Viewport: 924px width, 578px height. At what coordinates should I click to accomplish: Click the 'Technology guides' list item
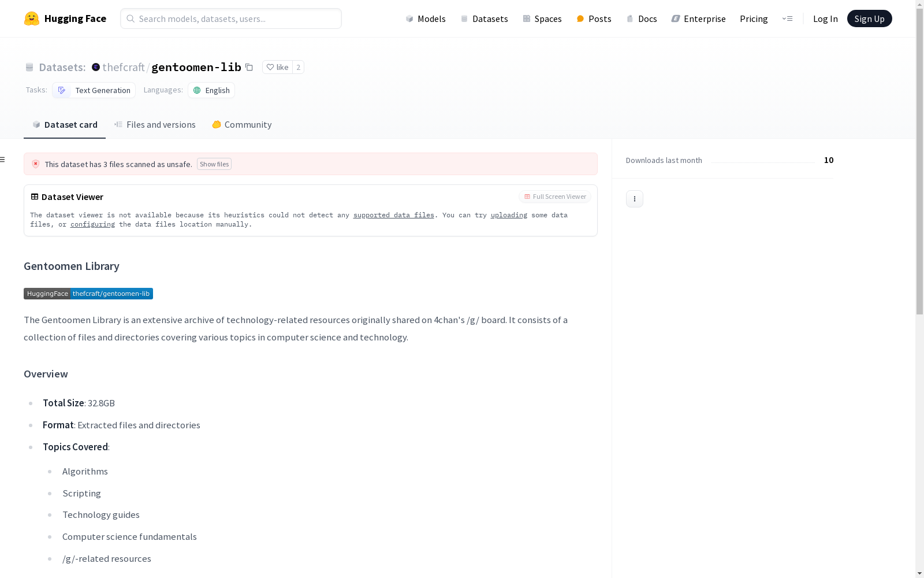[x=101, y=515]
